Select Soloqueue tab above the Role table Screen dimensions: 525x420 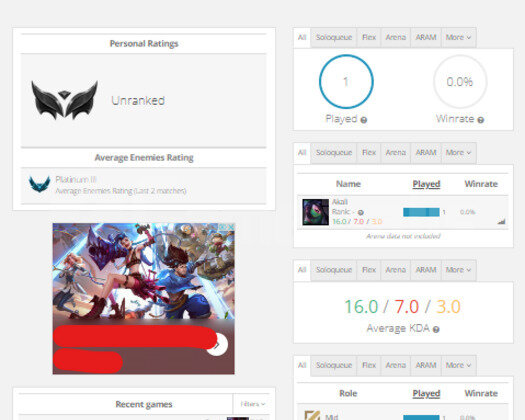(x=334, y=365)
